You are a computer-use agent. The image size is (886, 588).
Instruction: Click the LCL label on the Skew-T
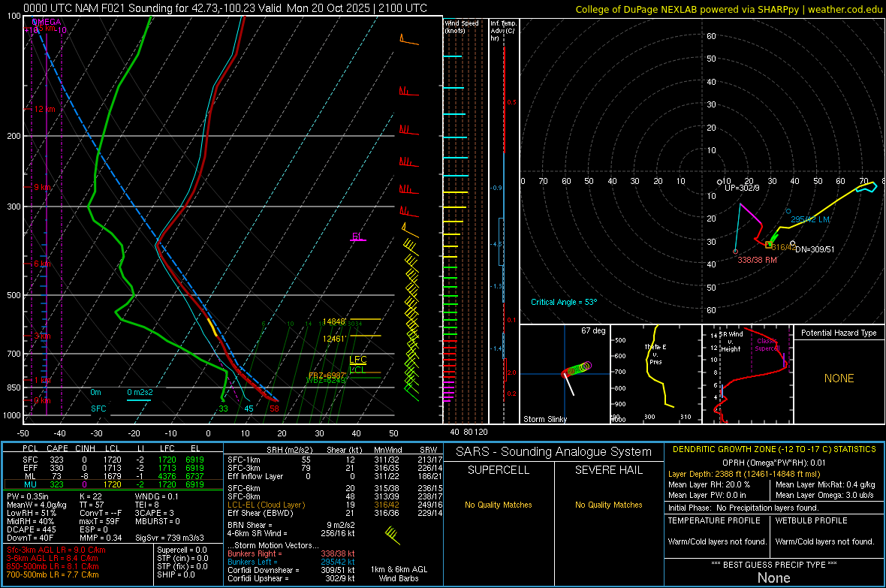coord(357,370)
